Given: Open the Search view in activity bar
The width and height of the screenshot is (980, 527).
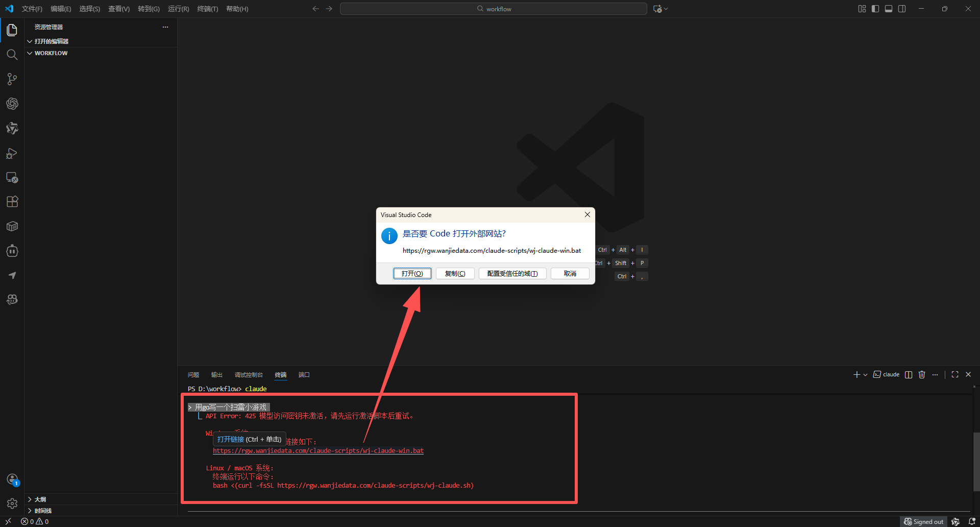Looking at the screenshot, I should point(12,55).
